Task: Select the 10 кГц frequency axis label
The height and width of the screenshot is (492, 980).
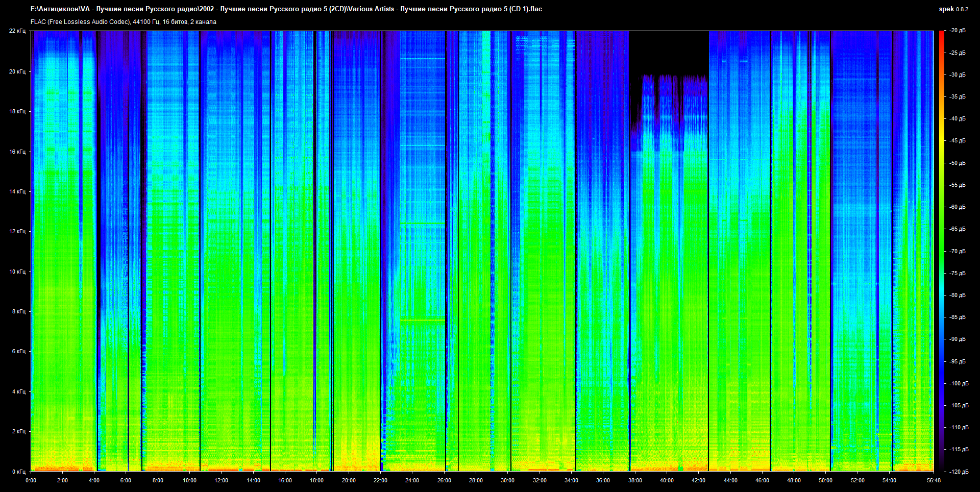Action: pyautogui.click(x=17, y=272)
